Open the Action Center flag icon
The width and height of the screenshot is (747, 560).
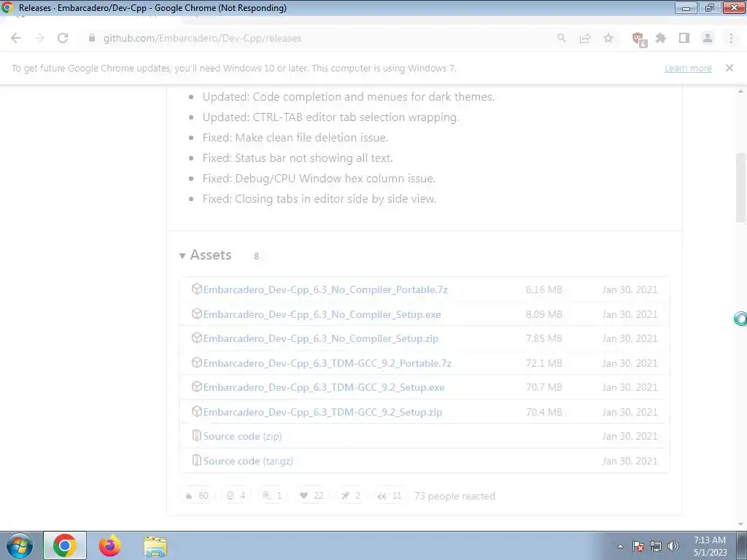[x=638, y=546]
